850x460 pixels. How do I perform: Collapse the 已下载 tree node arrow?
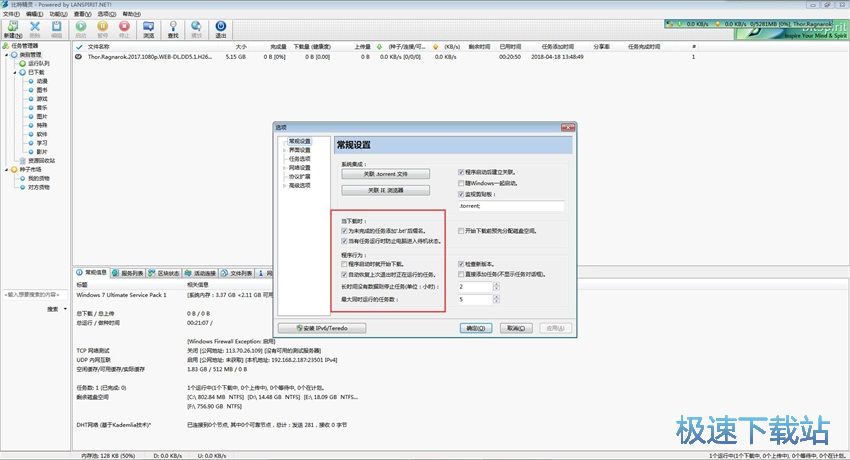15,72
